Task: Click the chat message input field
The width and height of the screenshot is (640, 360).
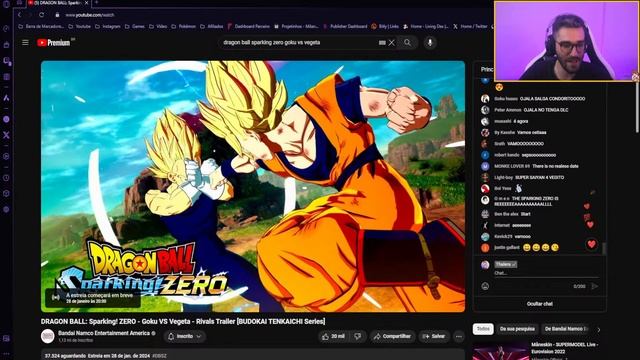Action: click(x=546, y=273)
